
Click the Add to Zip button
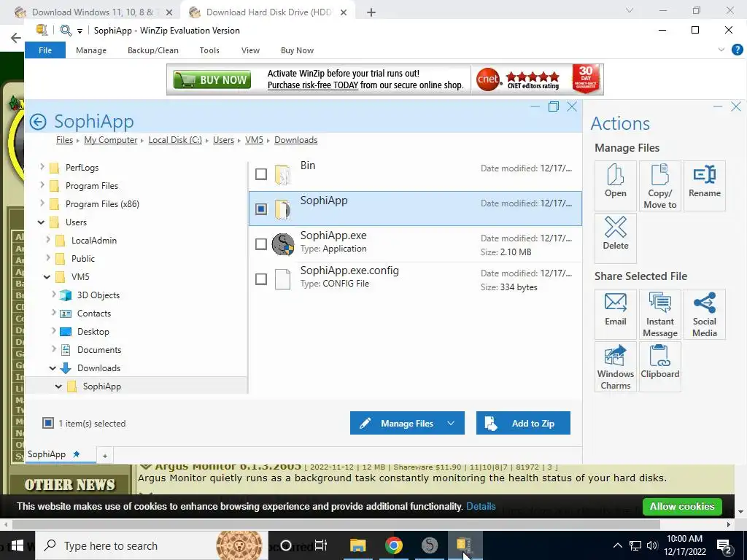click(x=523, y=423)
